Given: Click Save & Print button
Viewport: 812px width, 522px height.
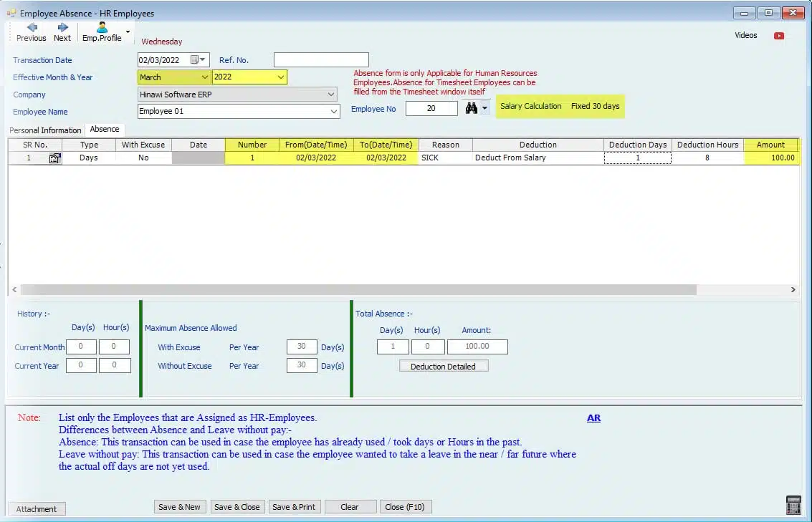Looking at the screenshot, I should coord(294,507).
